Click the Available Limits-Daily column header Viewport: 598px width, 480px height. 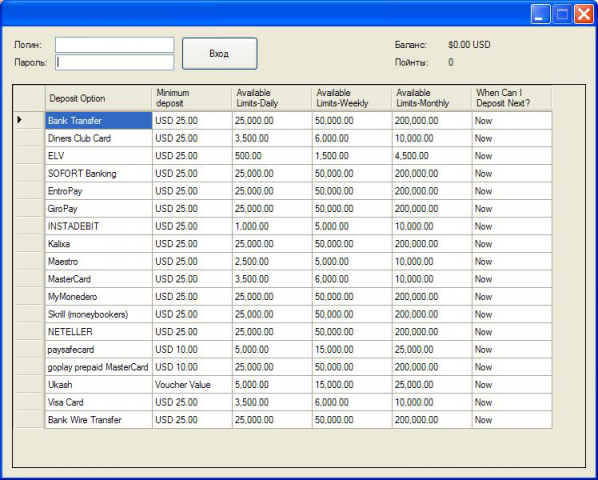coord(272,98)
